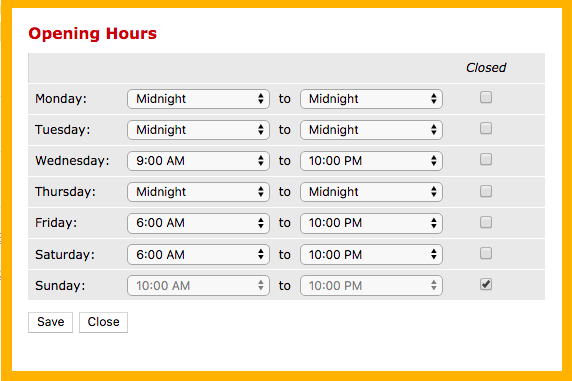Open Monday opening time dropdown
Viewport: 572px width, 381px height.
[x=198, y=99]
